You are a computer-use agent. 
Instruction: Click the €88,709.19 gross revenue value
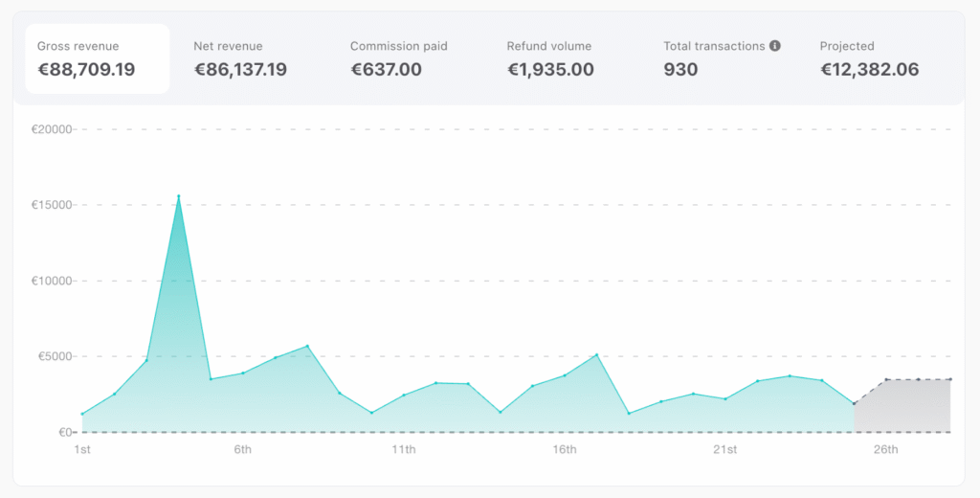(85, 69)
